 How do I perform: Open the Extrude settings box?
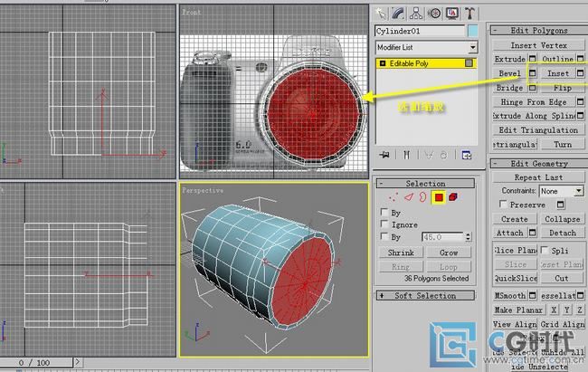[x=533, y=59]
